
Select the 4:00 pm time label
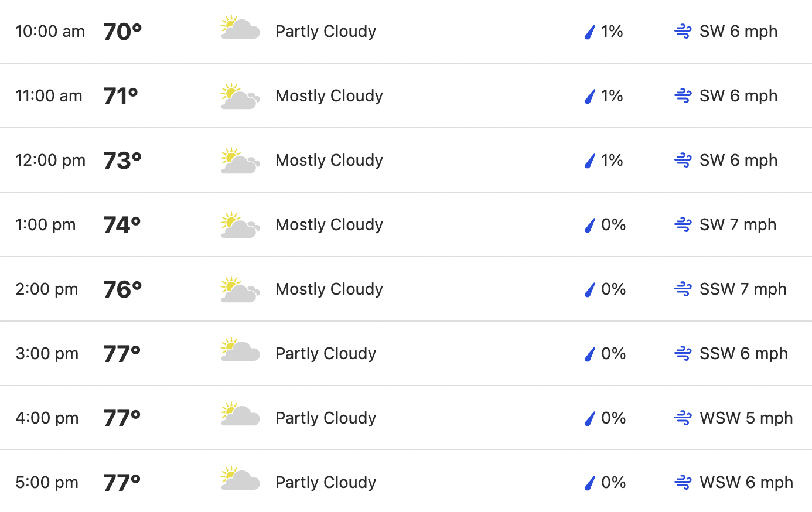47,418
